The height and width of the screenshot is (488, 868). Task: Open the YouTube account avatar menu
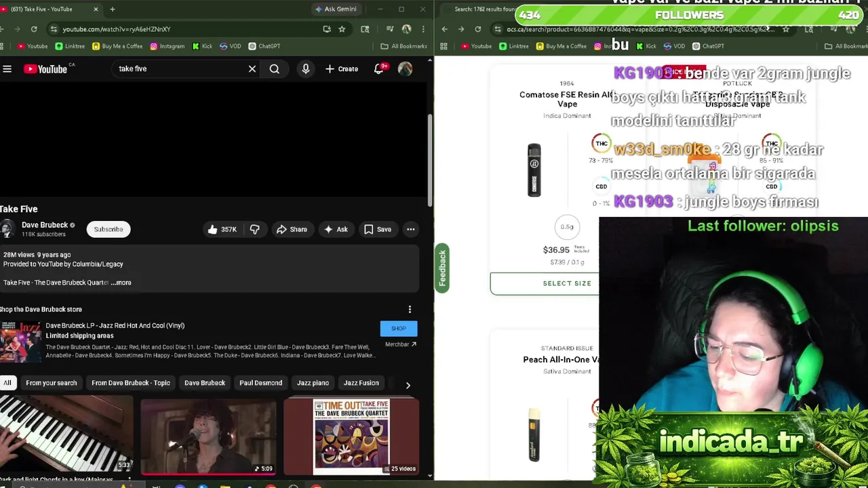(405, 68)
